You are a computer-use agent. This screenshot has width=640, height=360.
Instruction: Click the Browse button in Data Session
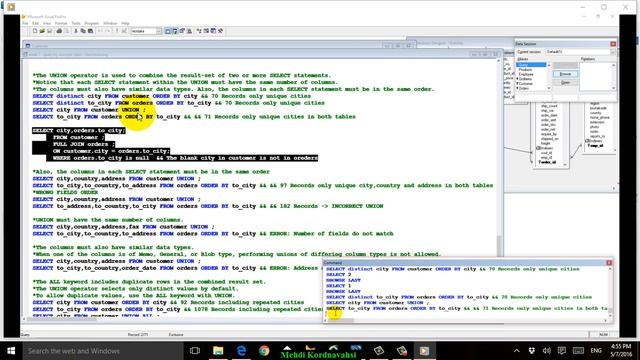pos(565,74)
